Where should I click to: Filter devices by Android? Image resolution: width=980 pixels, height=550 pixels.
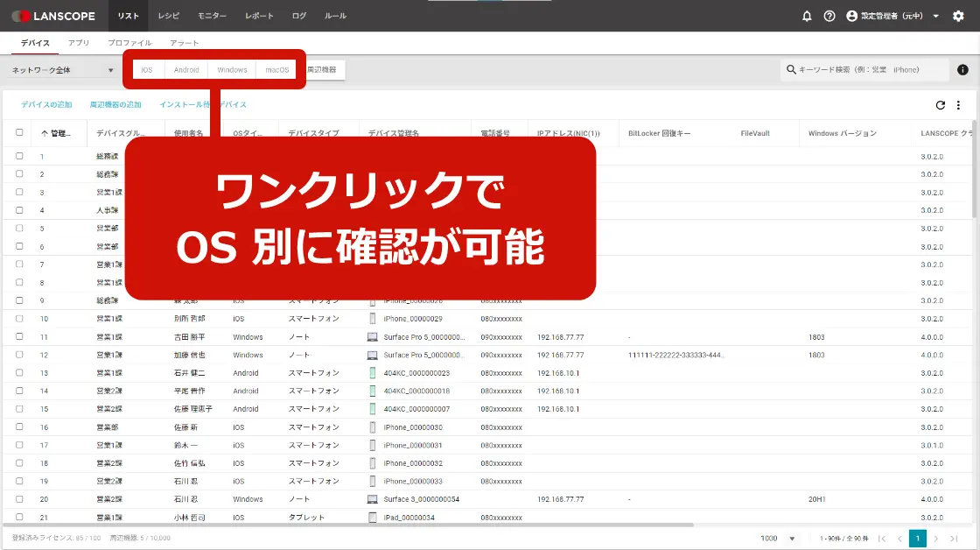click(186, 70)
